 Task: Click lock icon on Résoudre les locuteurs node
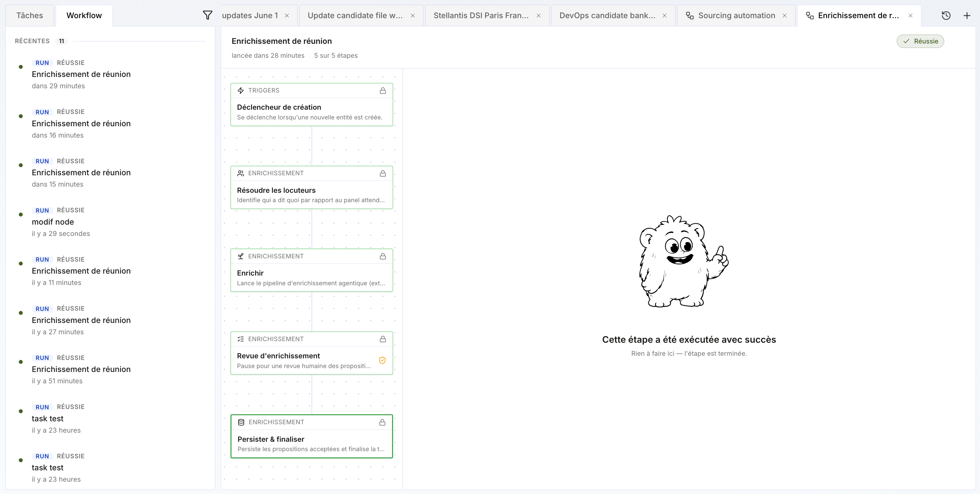coord(383,174)
